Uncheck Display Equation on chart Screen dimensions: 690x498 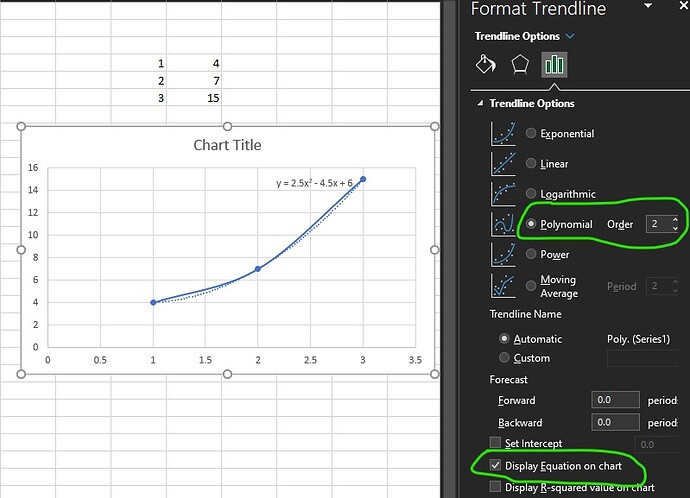(495, 465)
